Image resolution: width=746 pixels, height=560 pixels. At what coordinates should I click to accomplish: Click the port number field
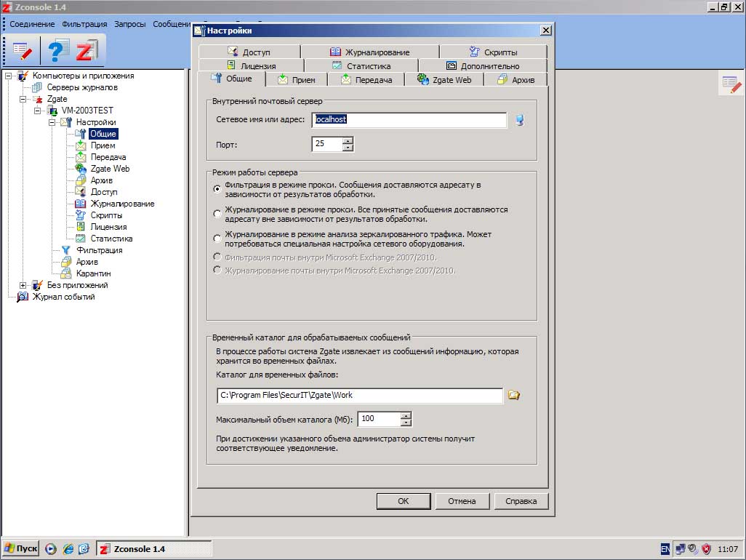click(x=327, y=144)
